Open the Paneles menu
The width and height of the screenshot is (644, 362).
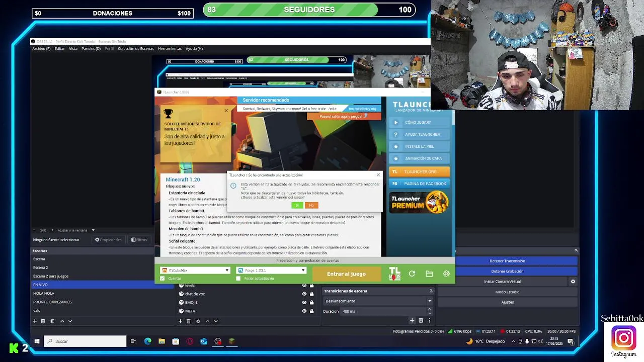pos(91,49)
